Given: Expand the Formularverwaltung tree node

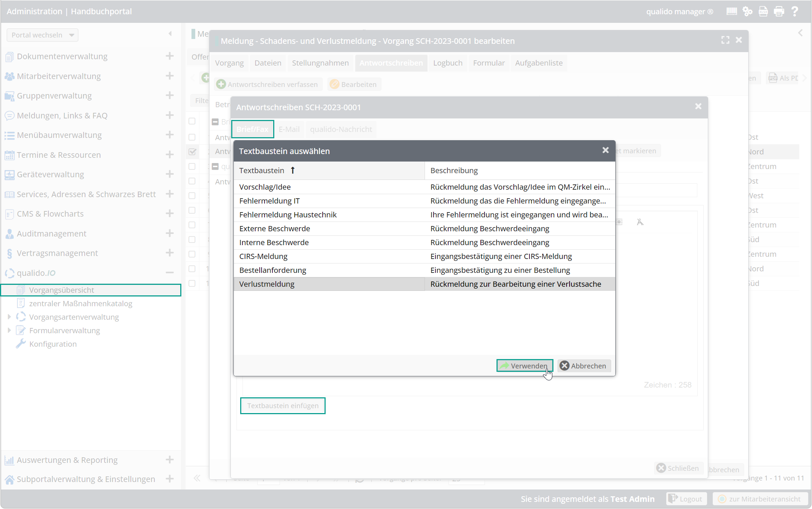Looking at the screenshot, I should point(9,330).
